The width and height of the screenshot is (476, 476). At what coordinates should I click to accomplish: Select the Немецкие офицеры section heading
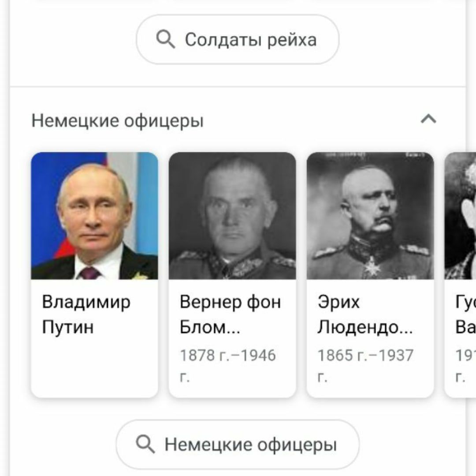click(x=118, y=120)
